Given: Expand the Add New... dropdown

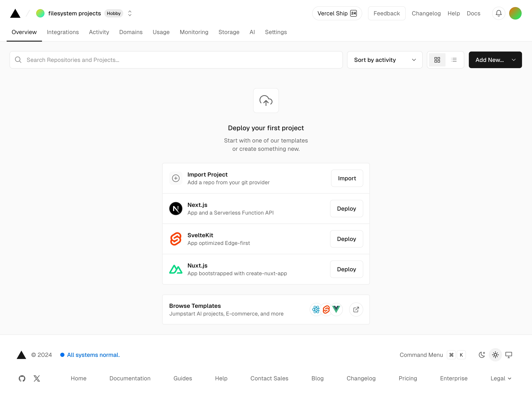Looking at the screenshot, I should [495, 60].
